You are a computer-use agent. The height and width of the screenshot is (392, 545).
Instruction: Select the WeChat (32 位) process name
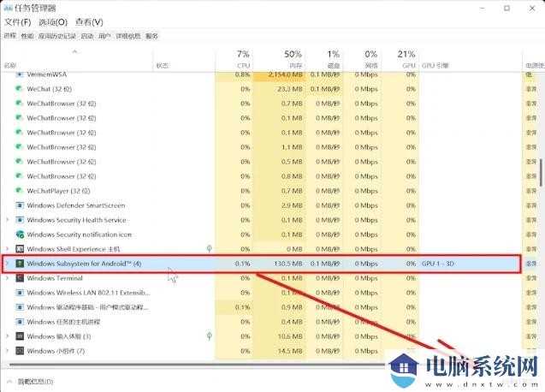point(49,89)
